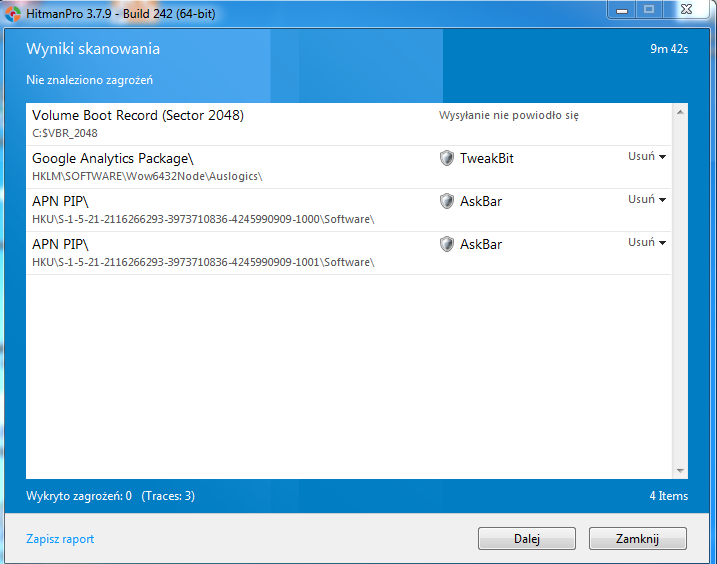Click shield icon of AskBar row ending 1001
The image size is (717, 564).
click(x=446, y=244)
